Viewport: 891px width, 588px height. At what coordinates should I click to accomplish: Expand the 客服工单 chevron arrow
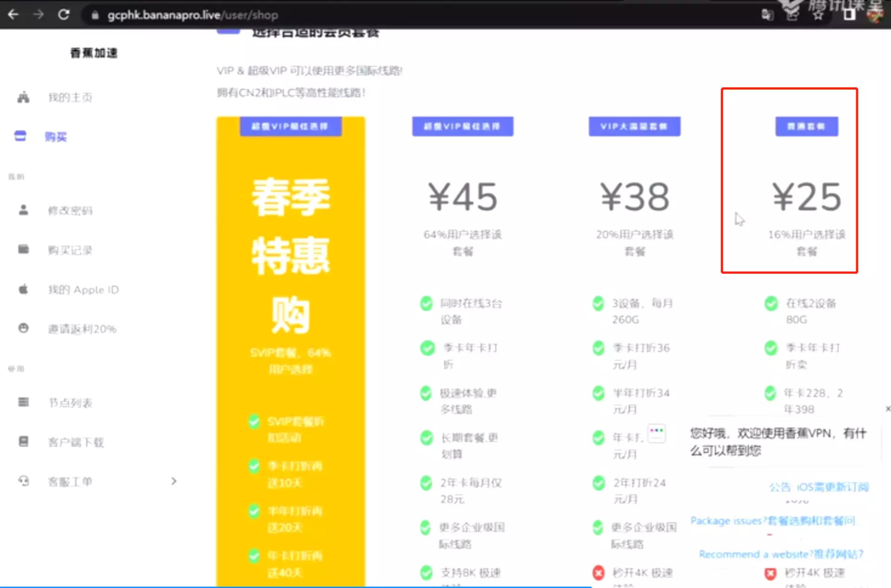(x=174, y=481)
